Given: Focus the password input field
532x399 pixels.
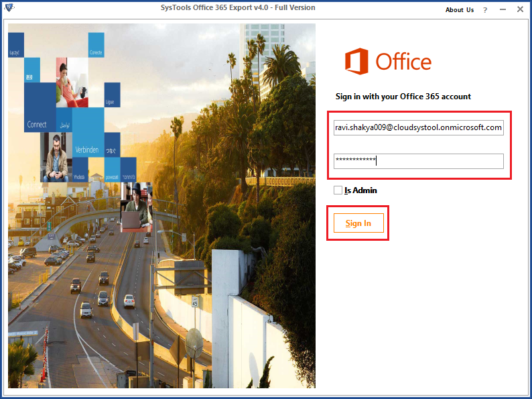Looking at the screenshot, I should 418,161.
